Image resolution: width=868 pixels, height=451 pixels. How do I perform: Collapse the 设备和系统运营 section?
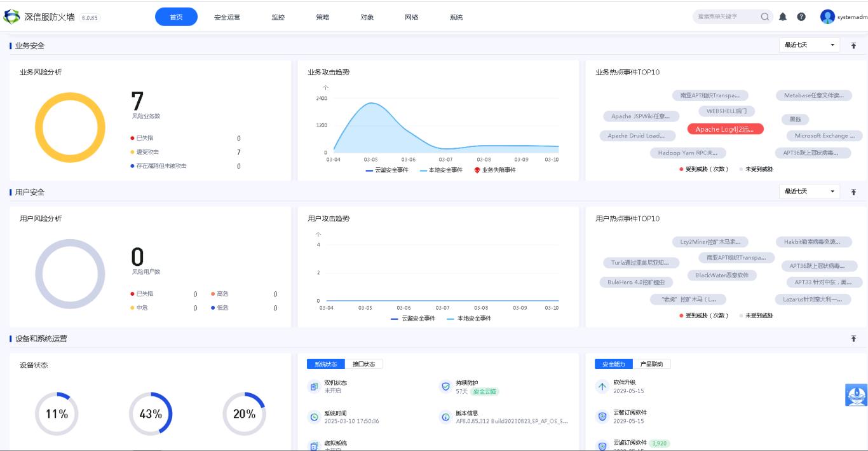(853, 339)
